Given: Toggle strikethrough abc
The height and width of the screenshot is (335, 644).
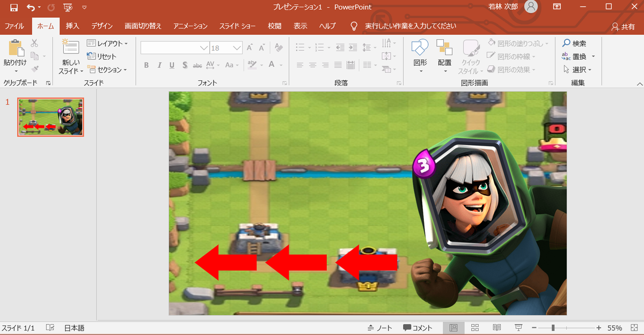Looking at the screenshot, I should [197, 65].
